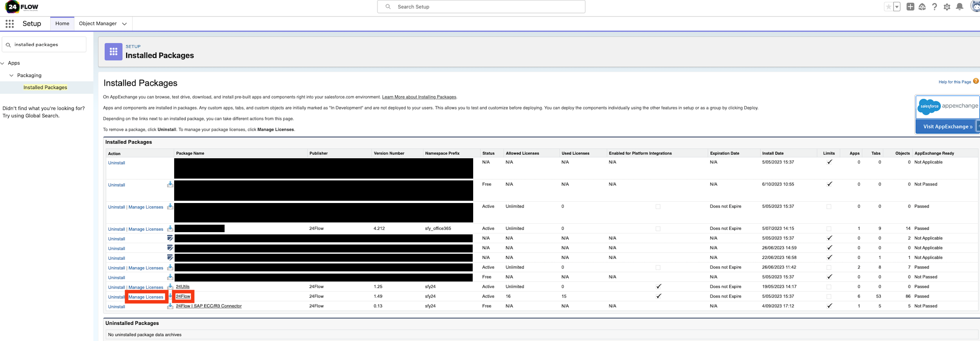Expand the Object Manager dropdown chevron
The image size is (980, 341).
124,24
